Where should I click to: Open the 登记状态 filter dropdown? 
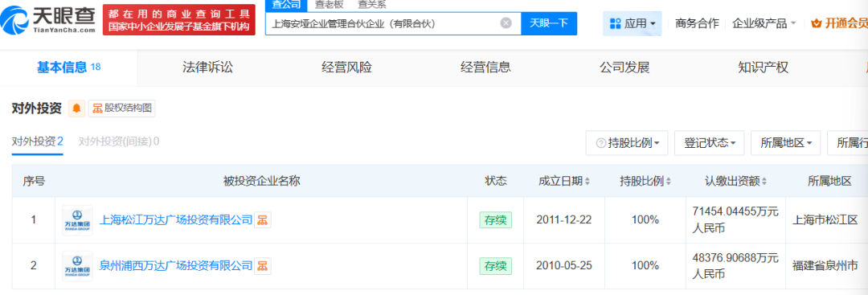tap(709, 143)
